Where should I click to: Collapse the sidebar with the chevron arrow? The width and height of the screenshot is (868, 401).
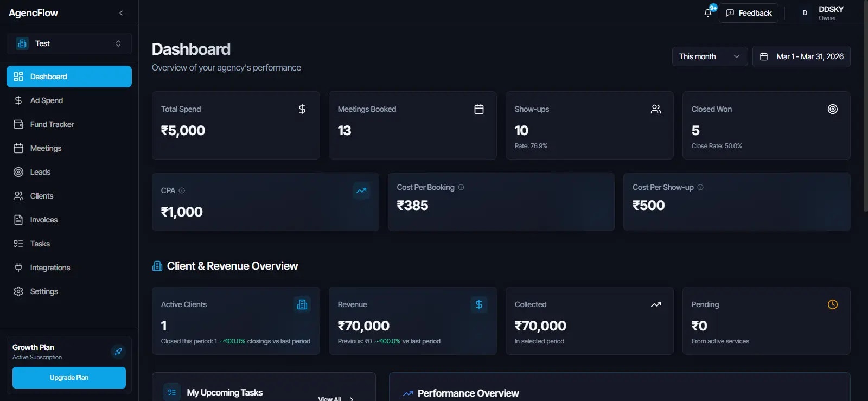pyautogui.click(x=121, y=13)
